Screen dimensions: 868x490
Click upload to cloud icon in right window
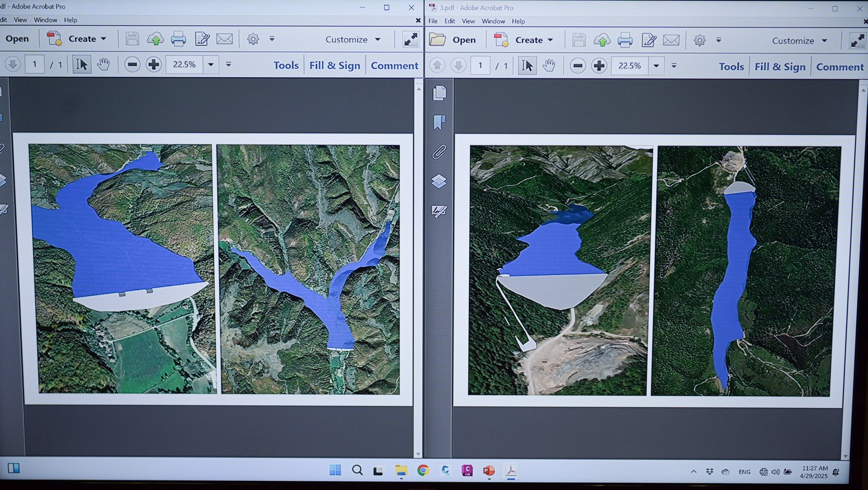coord(602,40)
